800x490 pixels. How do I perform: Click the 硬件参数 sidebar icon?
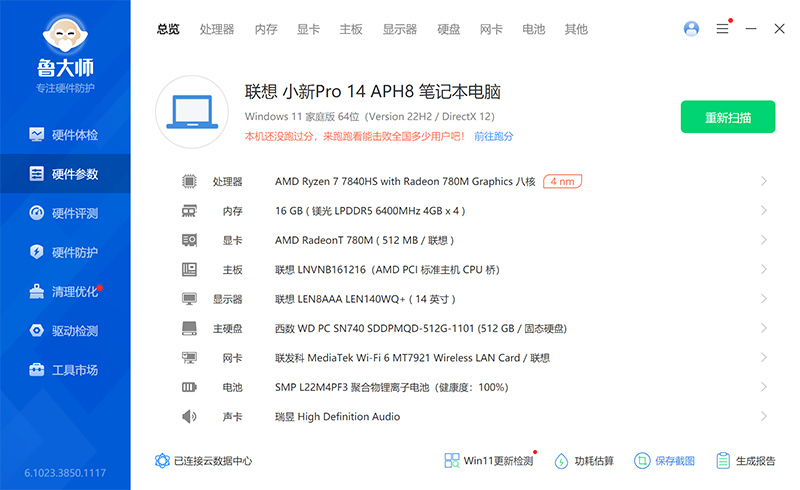click(36, 174)
